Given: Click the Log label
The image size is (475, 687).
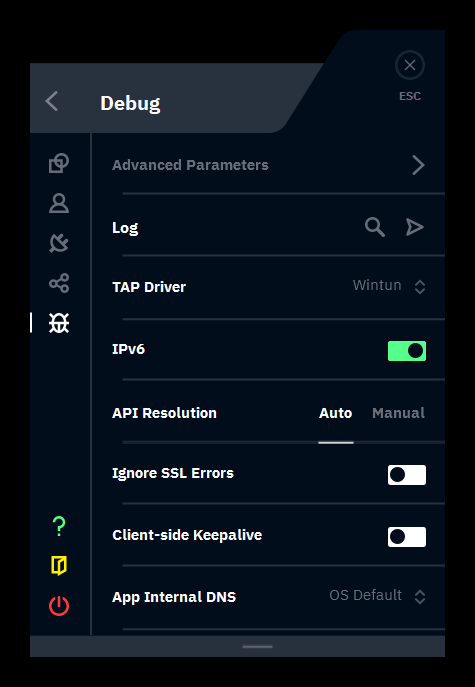Looking at the screenshot, I should pyautogui.click(x=125, y=228).
